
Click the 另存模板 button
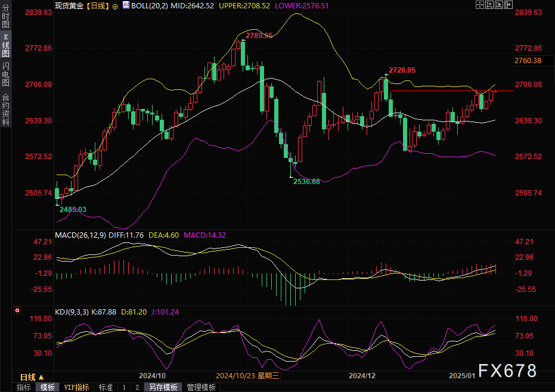point(163,387)
